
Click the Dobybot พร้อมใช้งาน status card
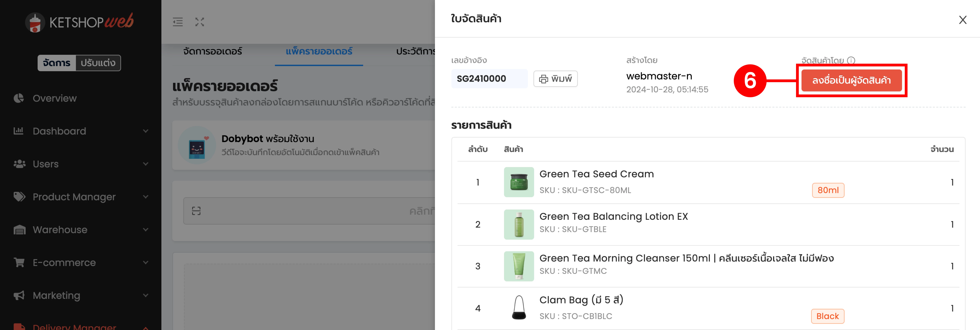coord(304,145)
